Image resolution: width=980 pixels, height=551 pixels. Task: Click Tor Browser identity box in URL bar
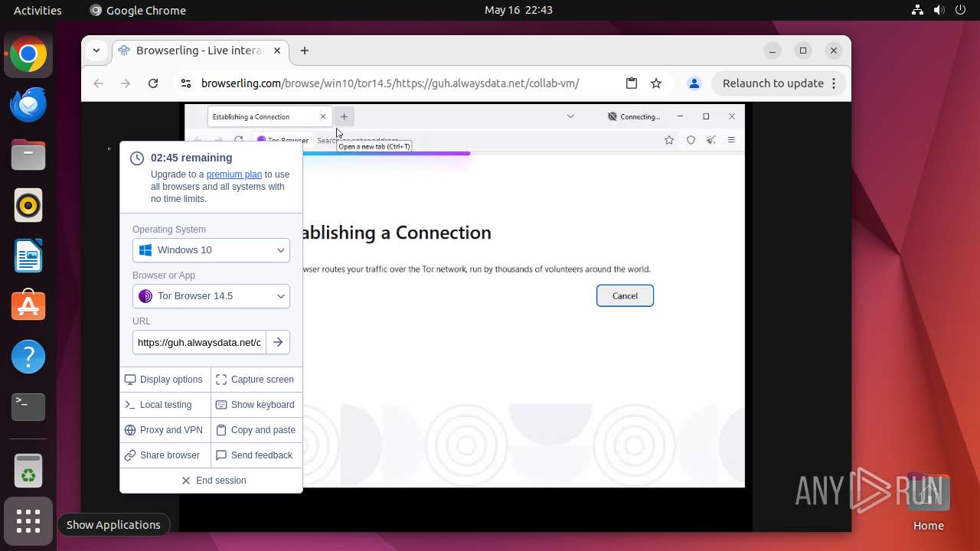pyautogui.click(x=283, y=140)
